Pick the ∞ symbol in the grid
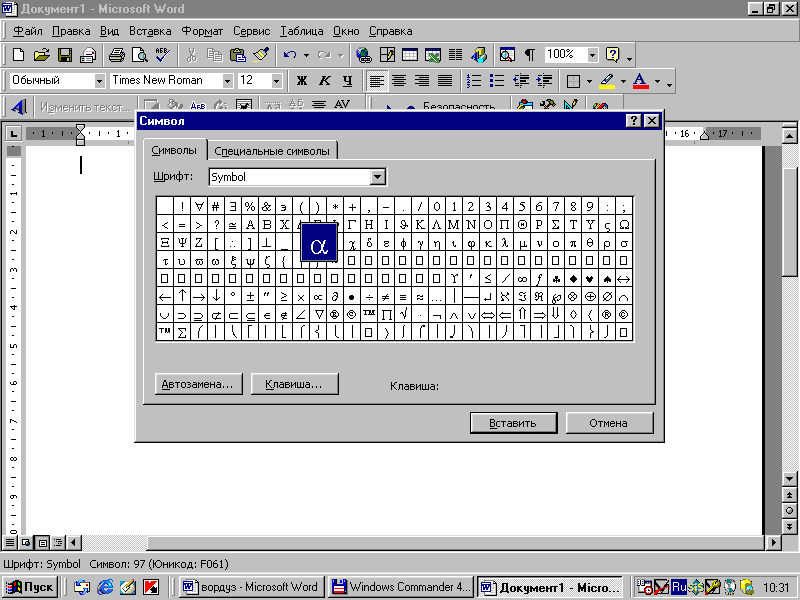Image resolution: width=800 pixels, height=600 pixels. tap(522, 279)
